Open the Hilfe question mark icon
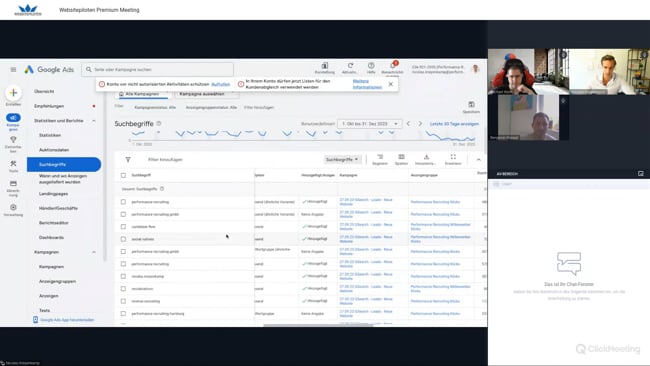Image resolution: width=650 pixels, height=366 pixels. 371,66
